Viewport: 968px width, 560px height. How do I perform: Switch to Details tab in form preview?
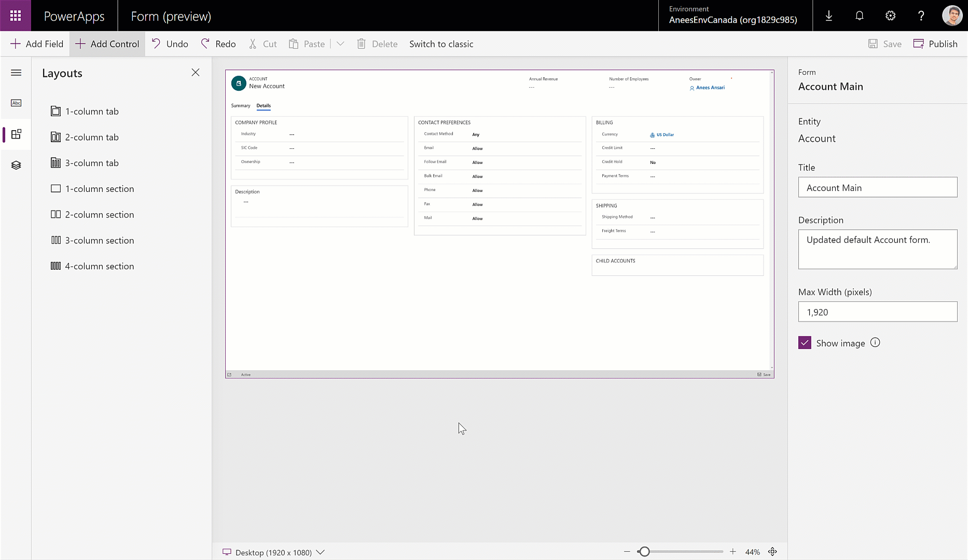[x=264, y=106]
